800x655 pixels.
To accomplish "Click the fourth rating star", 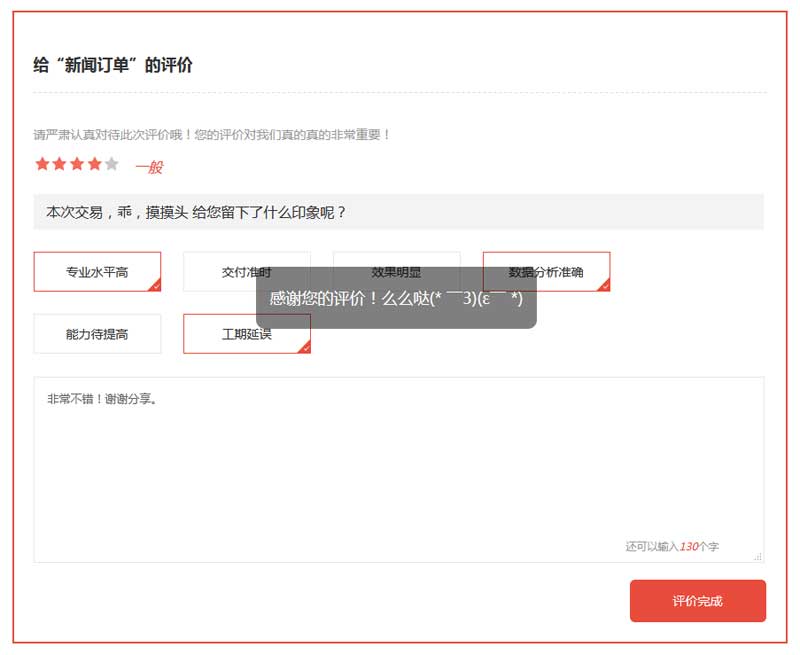I will click(94, 164).
